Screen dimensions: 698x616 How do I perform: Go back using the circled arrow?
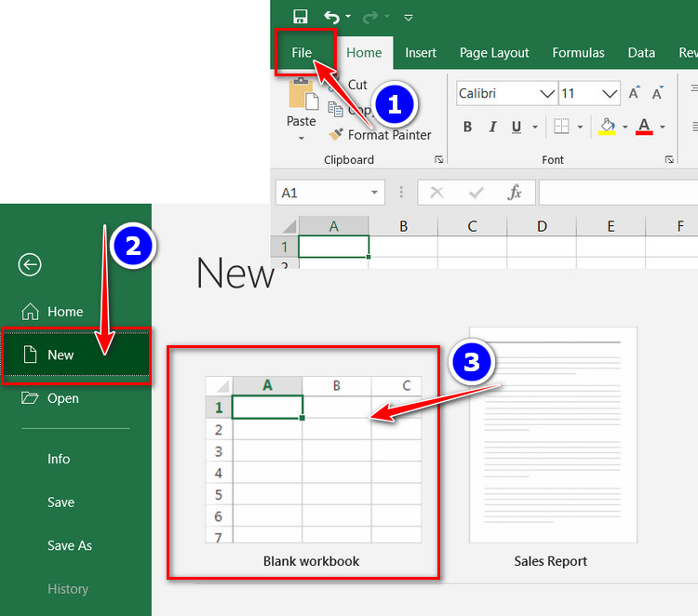30,265
